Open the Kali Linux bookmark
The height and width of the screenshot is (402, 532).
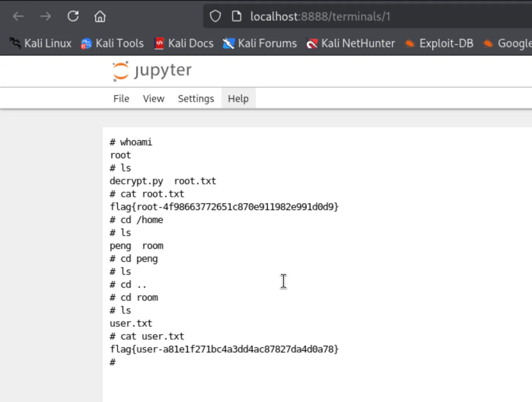(x=40, y=43)
